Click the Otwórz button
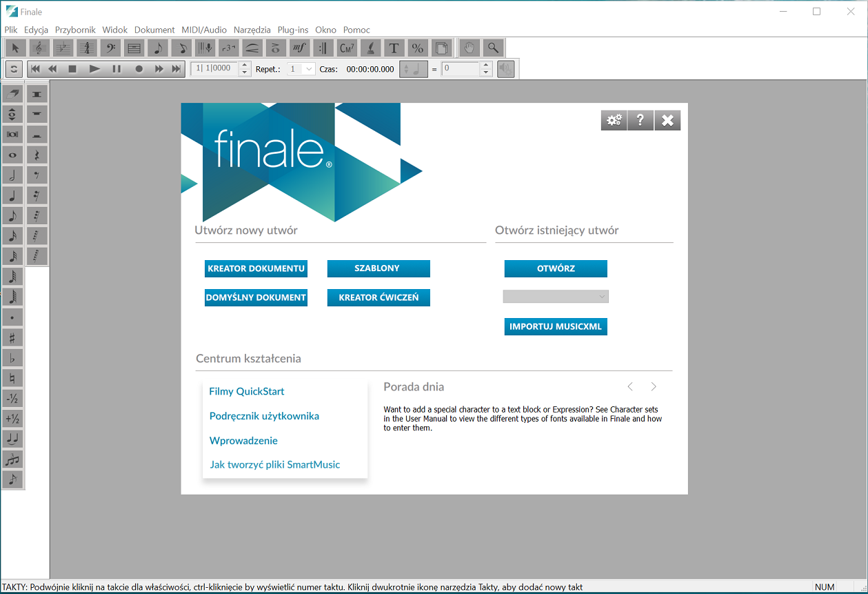The width and height of the screenshot is (868, 594). (x=556, y=268)
